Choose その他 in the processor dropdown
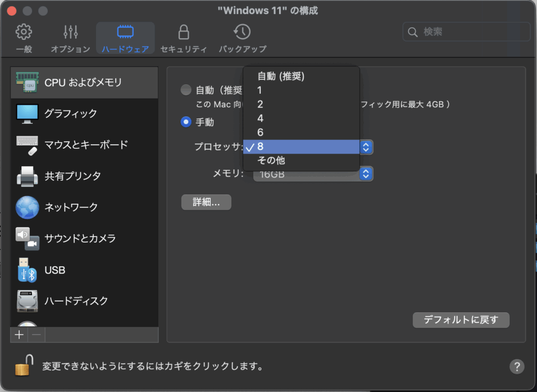 pyautogui.click(x=271, y=161)
